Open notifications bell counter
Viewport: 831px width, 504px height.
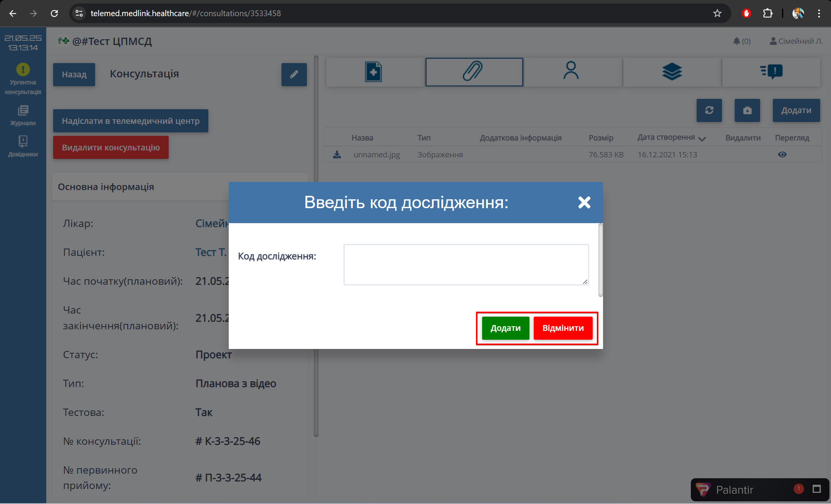(x=742, y=41)
